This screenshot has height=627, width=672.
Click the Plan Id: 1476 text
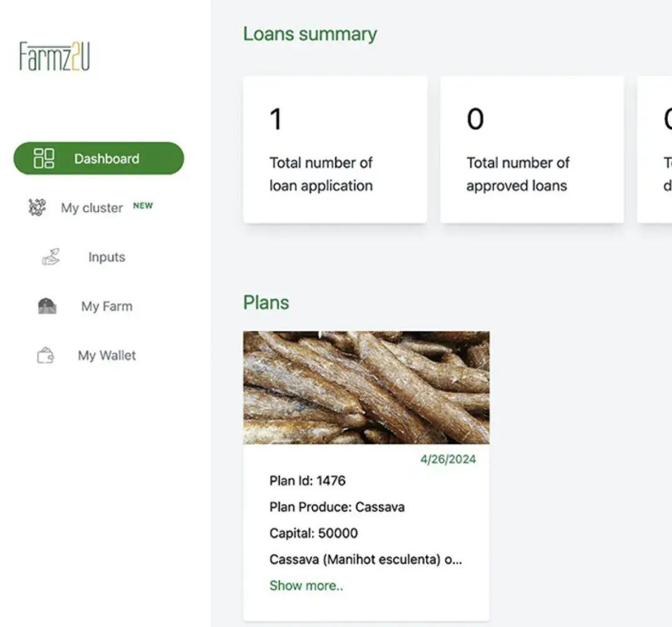(307, 480)
